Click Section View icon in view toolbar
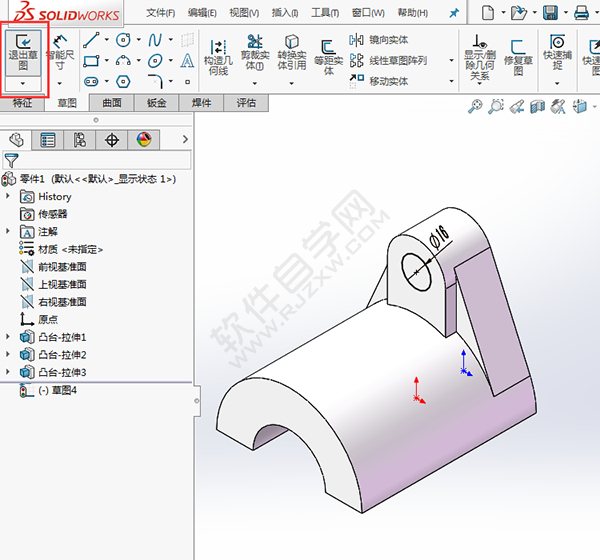This screenshot has height=560, width=600. click(x=538, y=106)
